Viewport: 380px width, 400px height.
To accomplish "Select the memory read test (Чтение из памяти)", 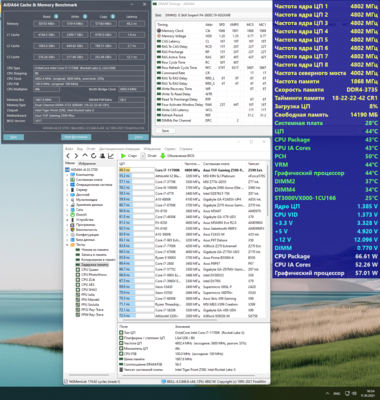I will [95, 250].
